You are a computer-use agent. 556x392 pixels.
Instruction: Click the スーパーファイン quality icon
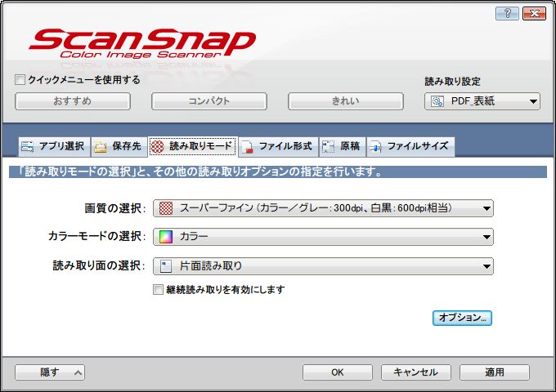click(x=166, y=208)
